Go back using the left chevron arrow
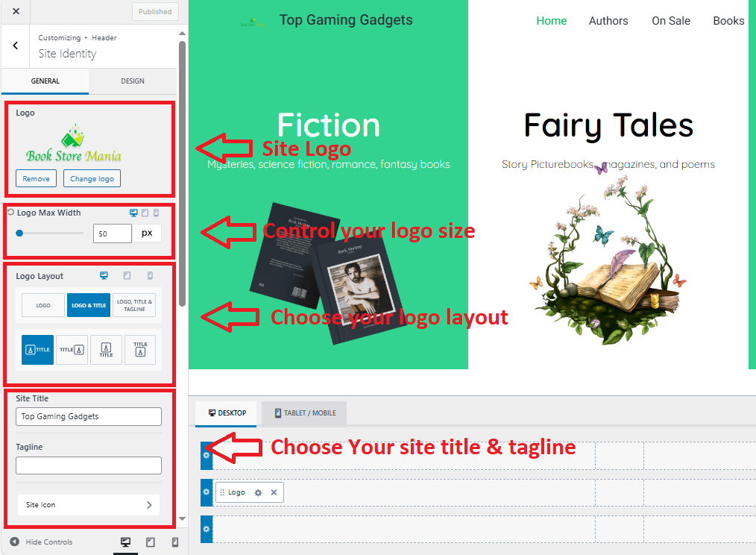This screenshot has width=756, height=555. (16, 46)
